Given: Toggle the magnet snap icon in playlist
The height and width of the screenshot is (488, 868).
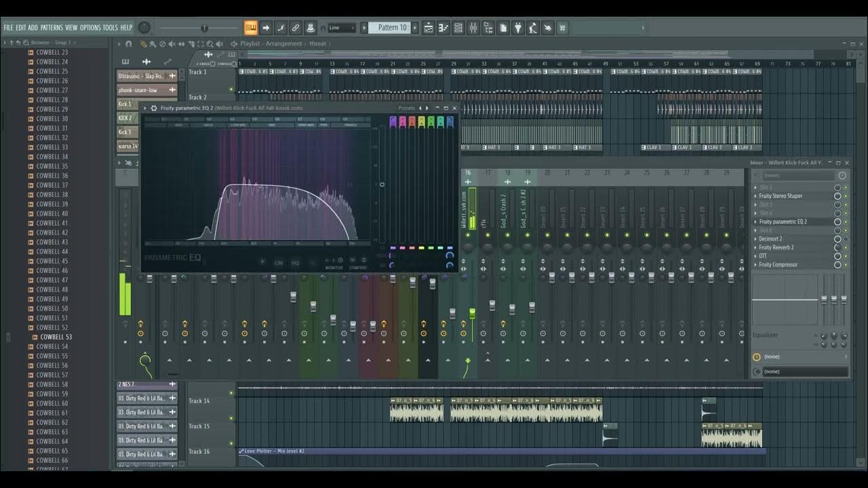Looking at the screenshot, I should [x=128, y=44].
